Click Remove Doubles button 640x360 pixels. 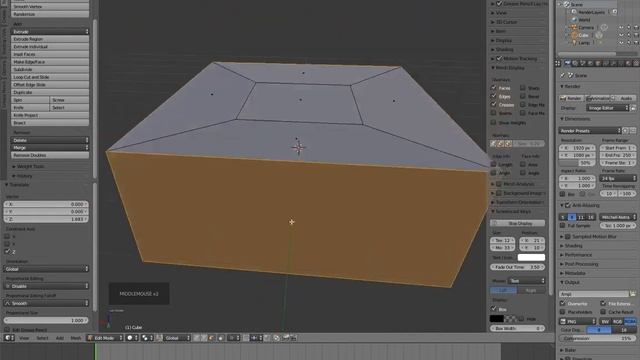[x=50, y=155]
